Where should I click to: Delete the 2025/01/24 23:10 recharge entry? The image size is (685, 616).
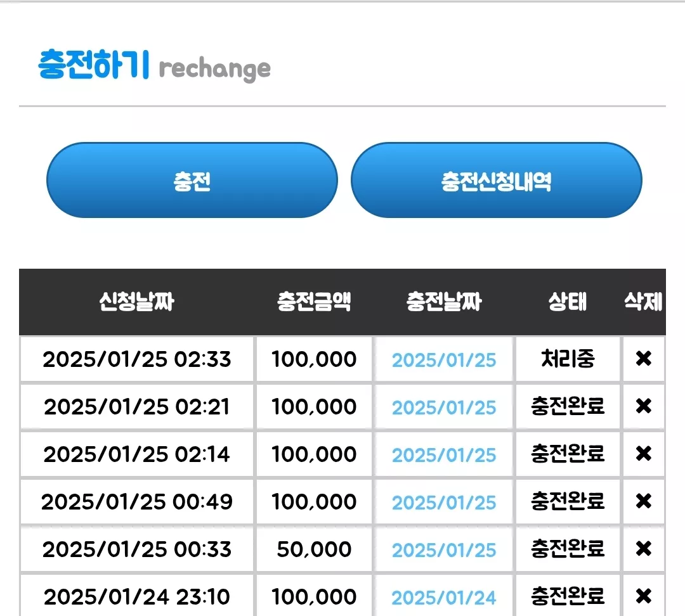(x=644, y=596)
